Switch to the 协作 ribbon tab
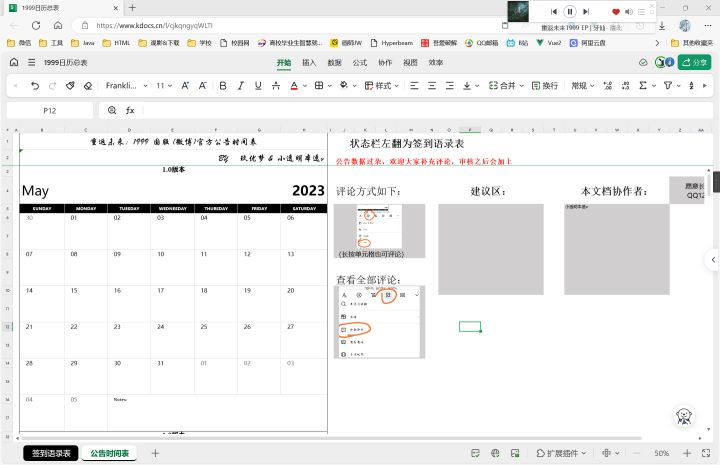 coord(385,62)
